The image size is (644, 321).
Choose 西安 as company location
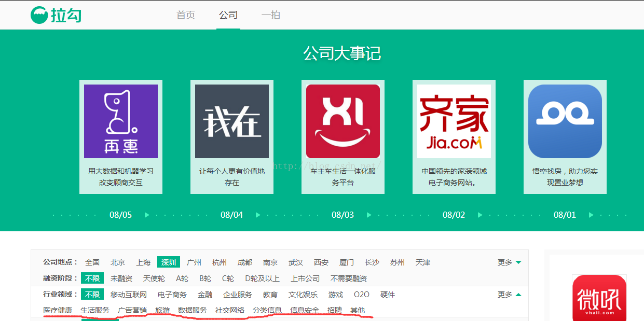[x=321, y=262]
